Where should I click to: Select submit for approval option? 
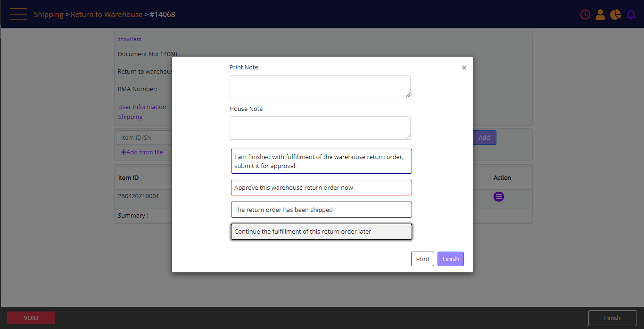[x=322, y=161]
